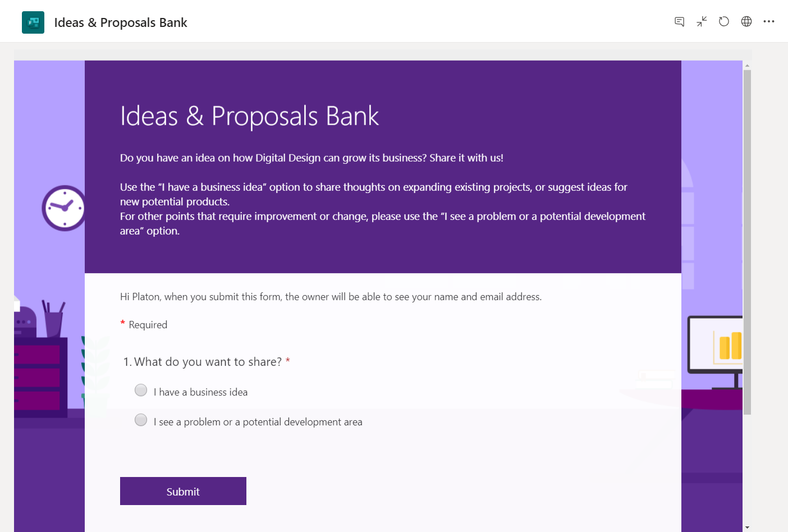Viewport: 788px width, 532px height.
Task: Click the Forms app icon in header
Action: click(x=33, y=22)
